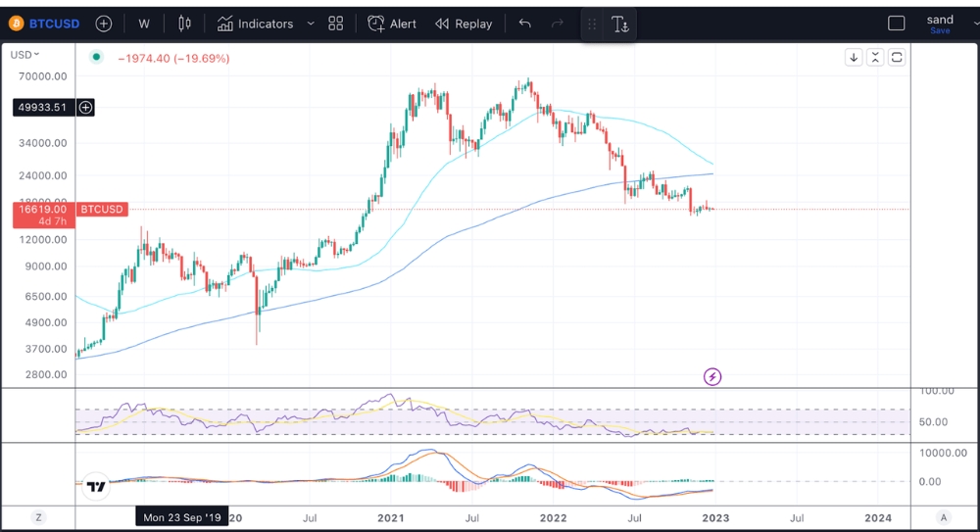Image resolution: width=980 pixels, height=532 pixels.
Task: Open the sand layout name menu
Action: coord(940,20)
